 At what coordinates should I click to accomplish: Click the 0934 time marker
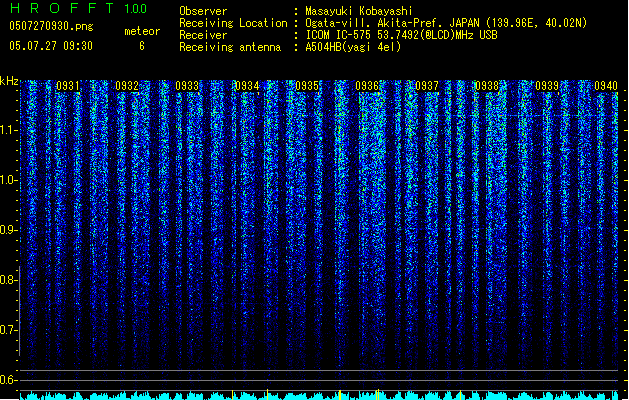tap(247, 86)
